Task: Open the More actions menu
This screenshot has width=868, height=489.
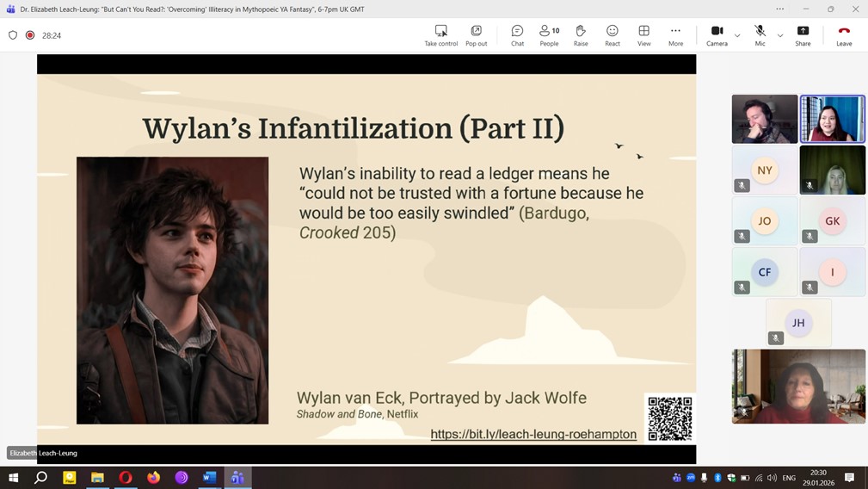Action: tap(675, 35)
